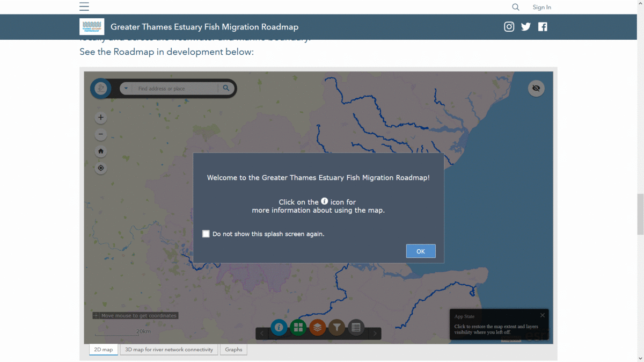The image size is (644, 362).
Task: Click the right chevron of widget toolbar
Action: (375, 334)
